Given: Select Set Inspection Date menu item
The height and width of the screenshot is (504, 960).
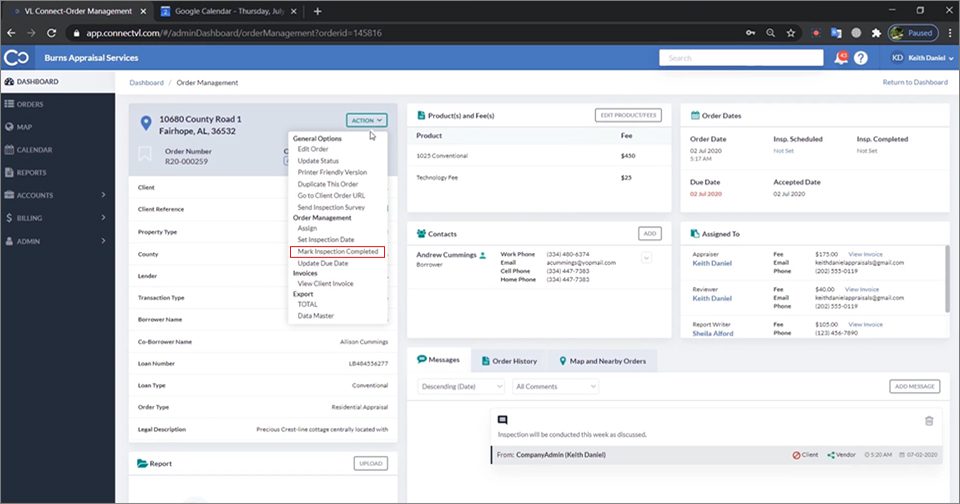Looking at the screenshot, I should click(326, 239).
